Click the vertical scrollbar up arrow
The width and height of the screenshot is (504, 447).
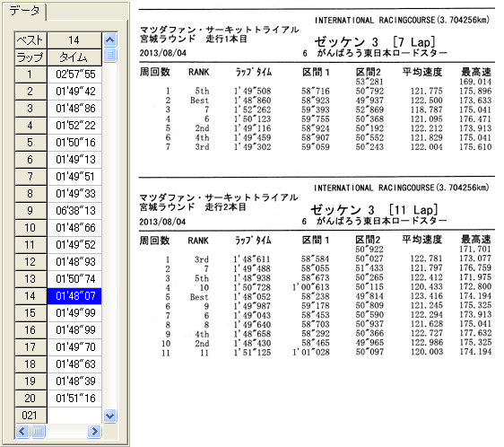point(110,39)
